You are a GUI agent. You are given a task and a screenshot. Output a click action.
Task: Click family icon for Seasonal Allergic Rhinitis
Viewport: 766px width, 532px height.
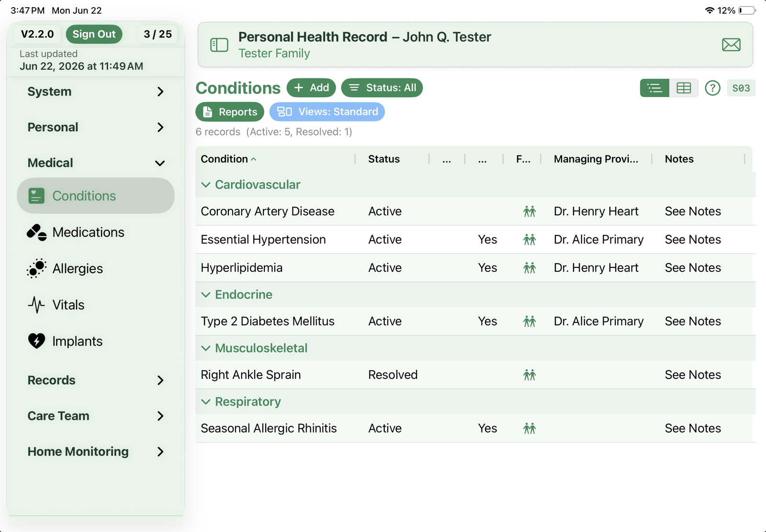pyautogui.click(x=529, y=429)
